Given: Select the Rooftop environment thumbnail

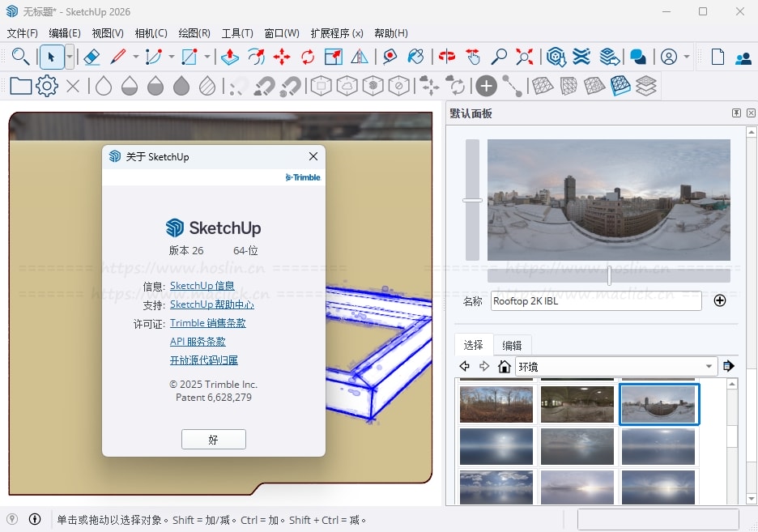Looking at the screenshot, I should pos(658,402).
